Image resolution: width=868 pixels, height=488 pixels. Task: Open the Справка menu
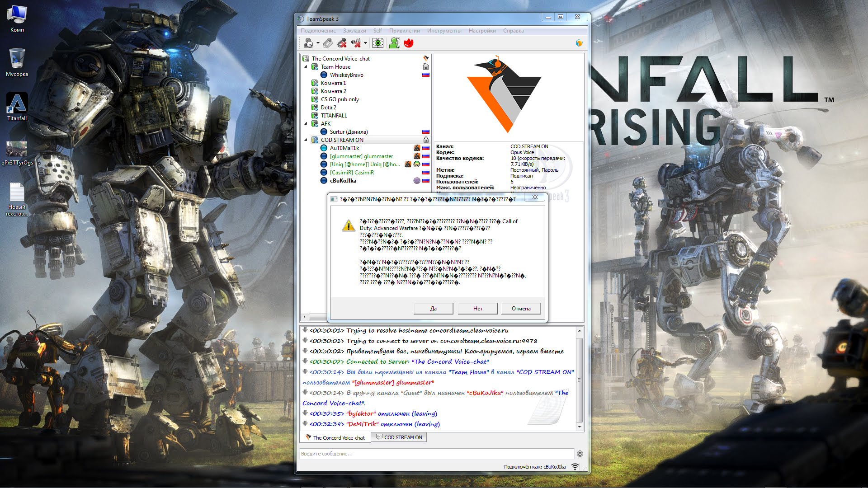pyautogui.click(x=514, y=31)
